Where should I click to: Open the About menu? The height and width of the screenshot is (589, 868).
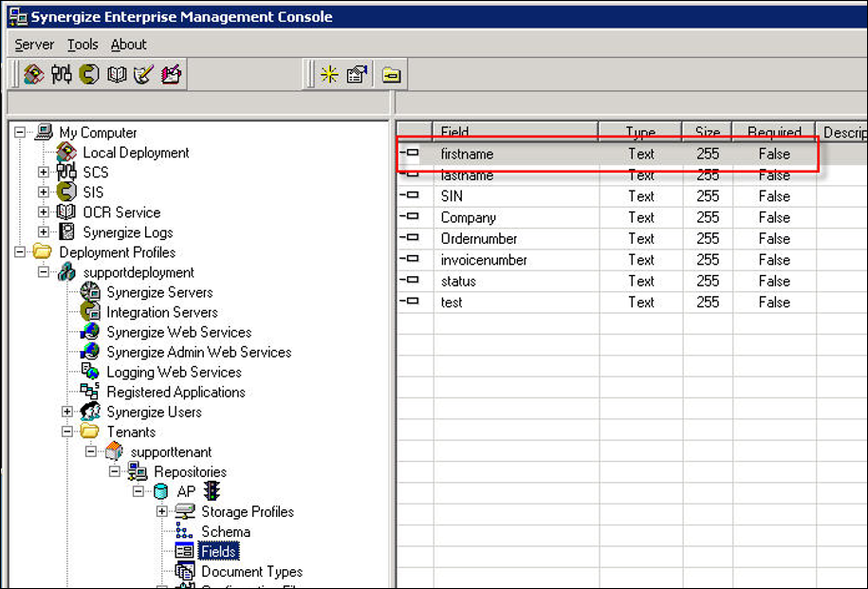128,45
